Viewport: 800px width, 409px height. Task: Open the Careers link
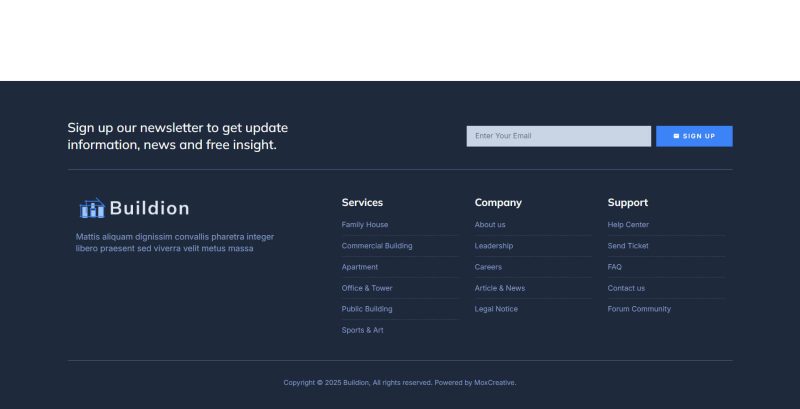pos(488,267)
